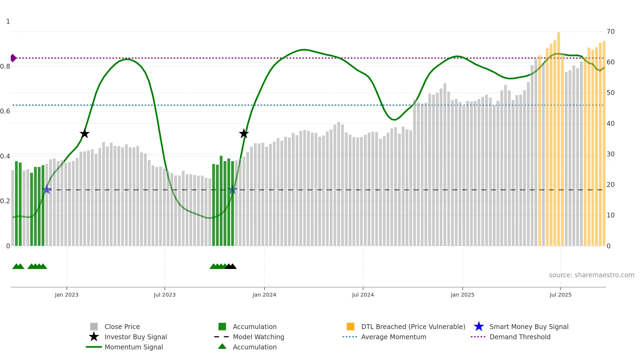
Task: Click the green Accumulation triangle legend icon
Action: pyautogui.click(x=222, y=346)
